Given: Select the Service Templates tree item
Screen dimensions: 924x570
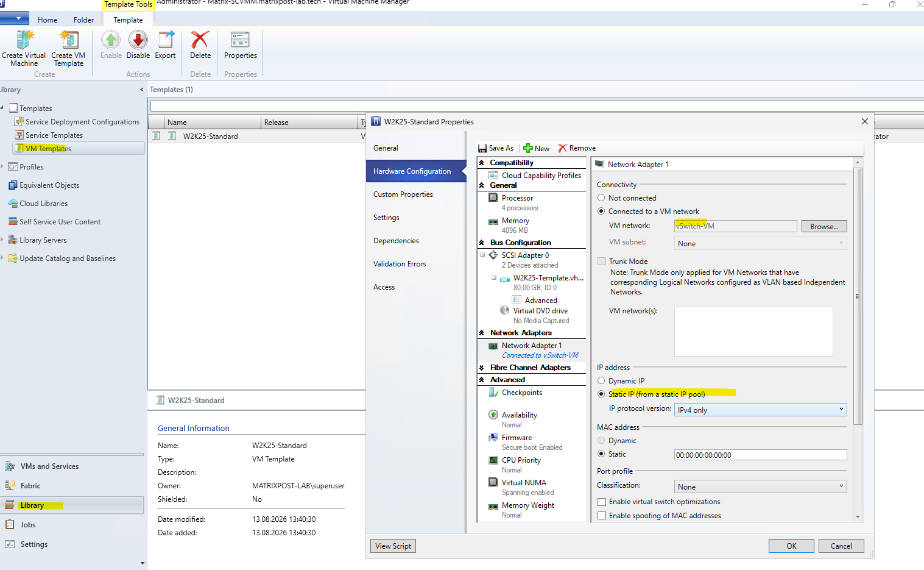Looking at the screenshot, I should [x=54, y=135].
